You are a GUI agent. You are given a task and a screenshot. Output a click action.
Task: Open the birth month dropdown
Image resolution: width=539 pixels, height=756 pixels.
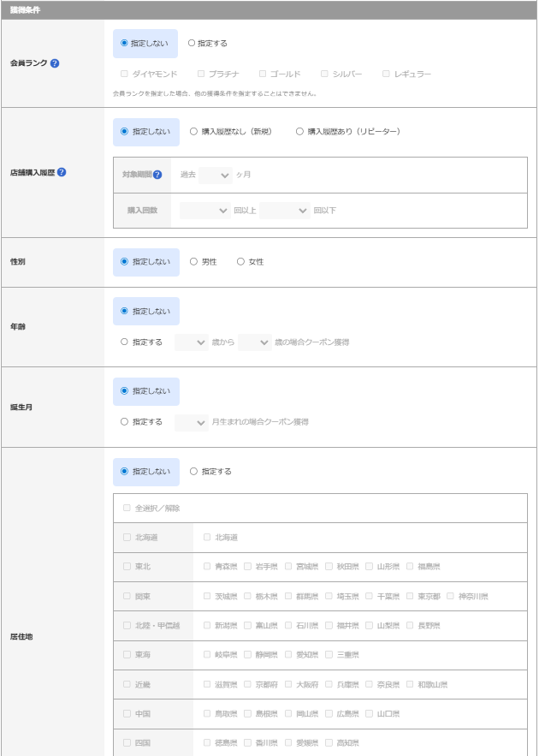click(191, 422)
